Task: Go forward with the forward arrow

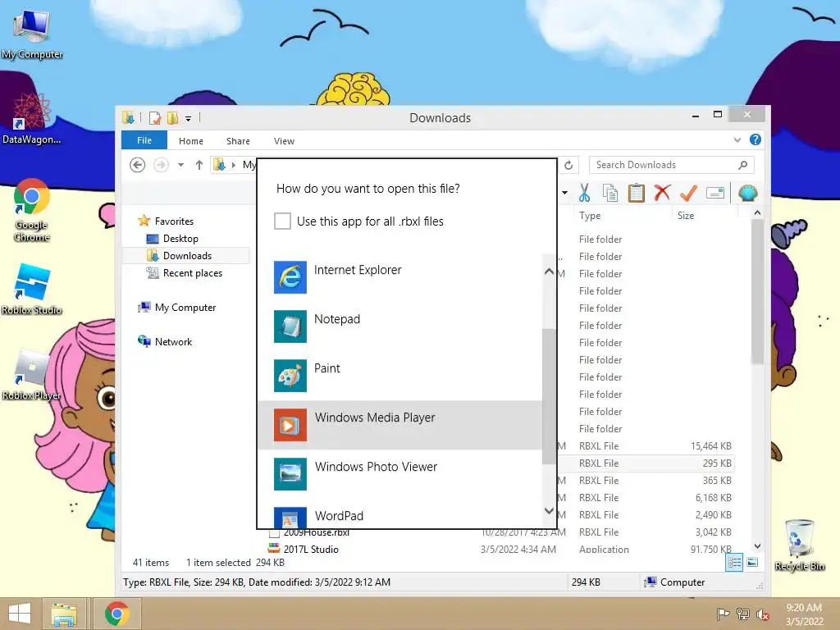Action: (x=161, y=165)
